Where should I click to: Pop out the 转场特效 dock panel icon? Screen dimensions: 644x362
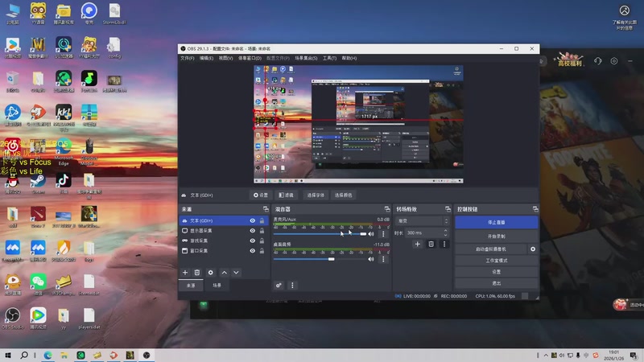[x=448, y=209]
